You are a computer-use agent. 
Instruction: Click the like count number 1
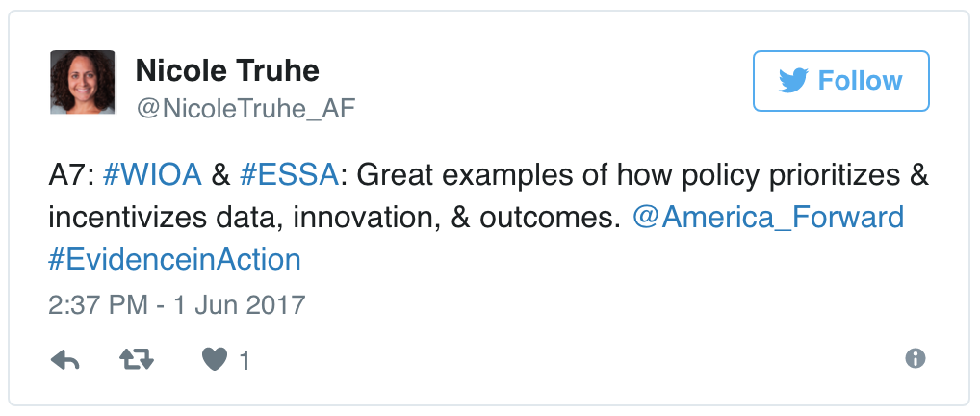pos(245,361)
